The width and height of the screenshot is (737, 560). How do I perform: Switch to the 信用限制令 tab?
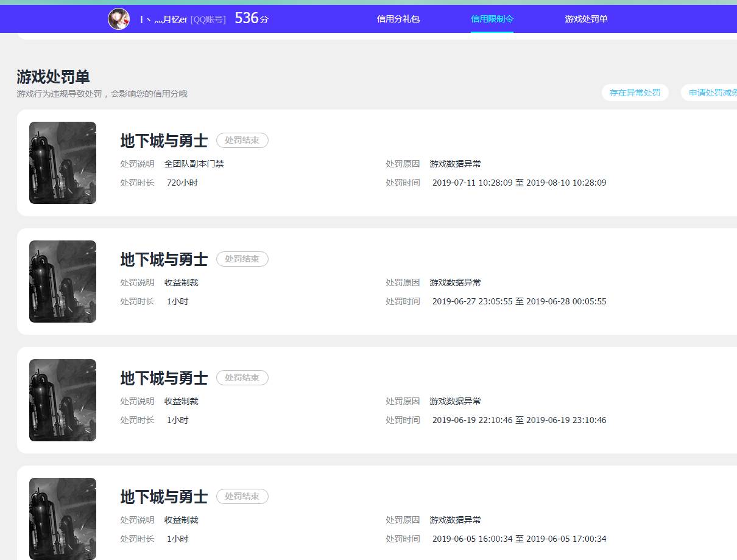[x=492, y=19]
